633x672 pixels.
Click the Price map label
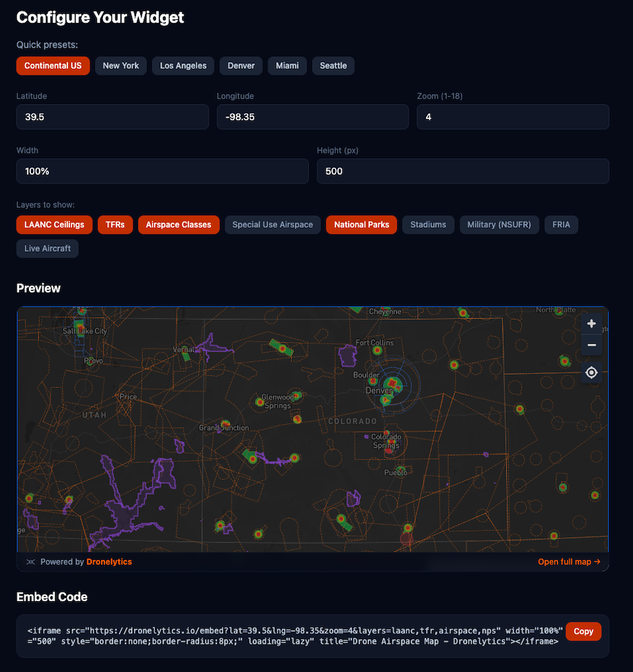coord(128,396)
